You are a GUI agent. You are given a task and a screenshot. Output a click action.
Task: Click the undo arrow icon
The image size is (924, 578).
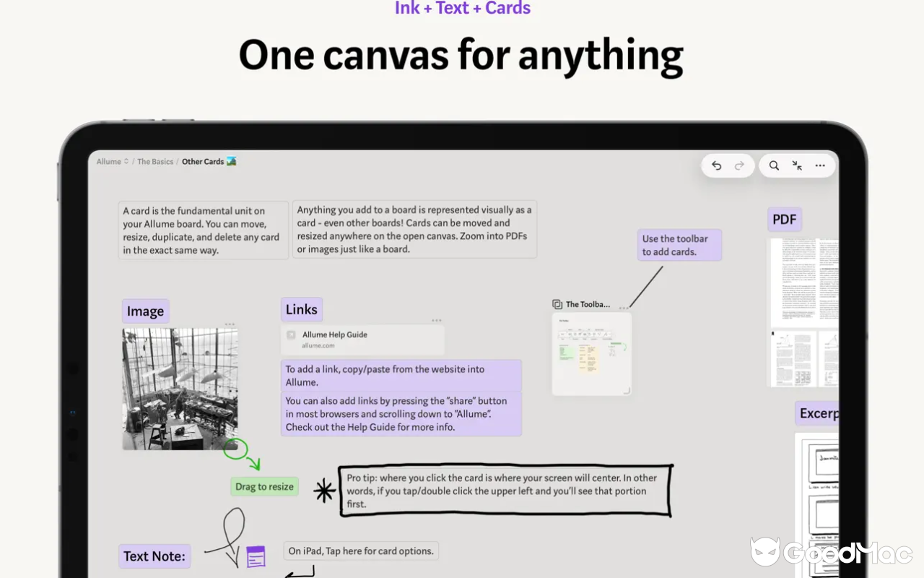pos(716,165)
